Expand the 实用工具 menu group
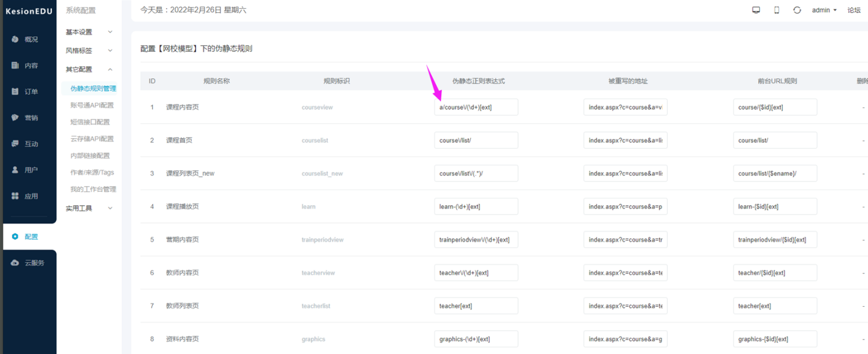 point(89,208)
